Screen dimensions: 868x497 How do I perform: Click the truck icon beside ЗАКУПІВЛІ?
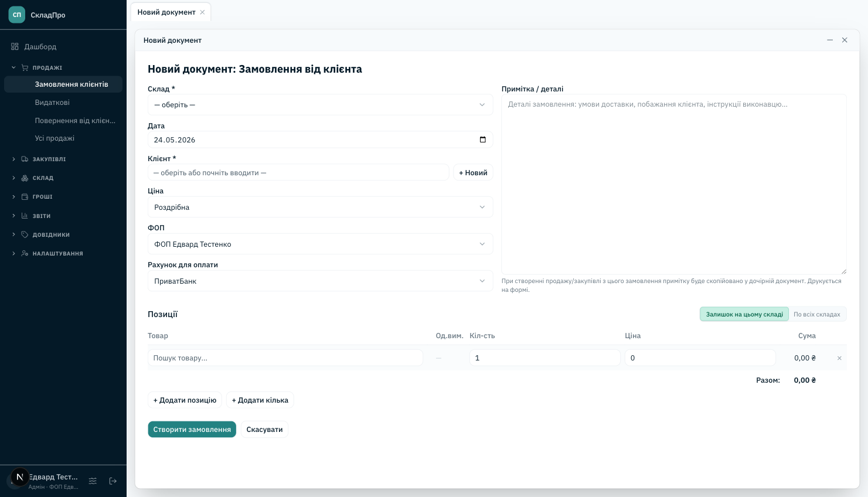click(25, 159)
